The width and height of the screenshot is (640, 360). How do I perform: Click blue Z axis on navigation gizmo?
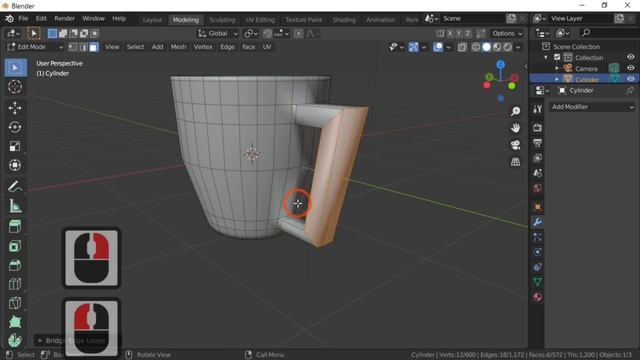click(x=501, y=64)
